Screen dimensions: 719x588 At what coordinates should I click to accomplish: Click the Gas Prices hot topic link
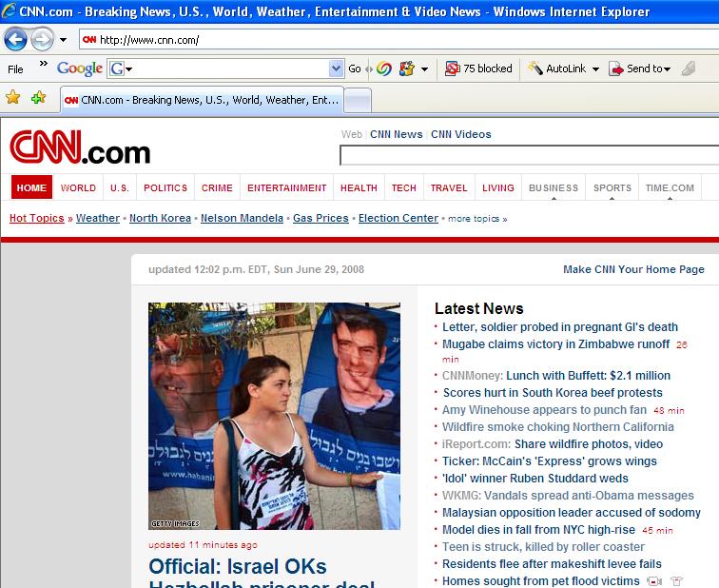pos(321,218)
